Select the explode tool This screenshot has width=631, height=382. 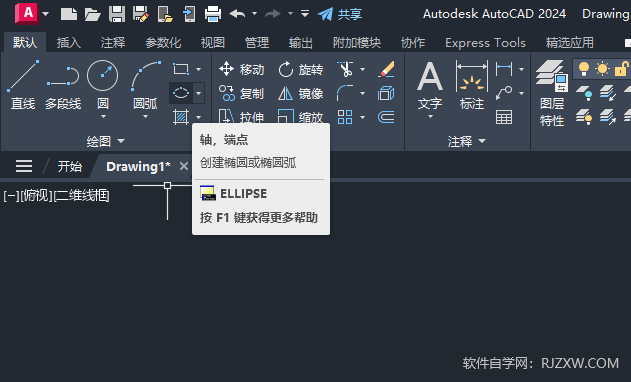coord(386,93)
